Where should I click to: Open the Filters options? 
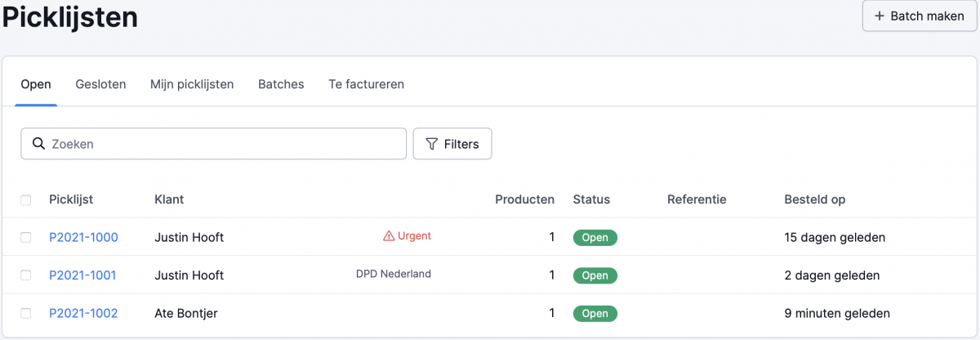pyautogui.click(x=452, y=144)
